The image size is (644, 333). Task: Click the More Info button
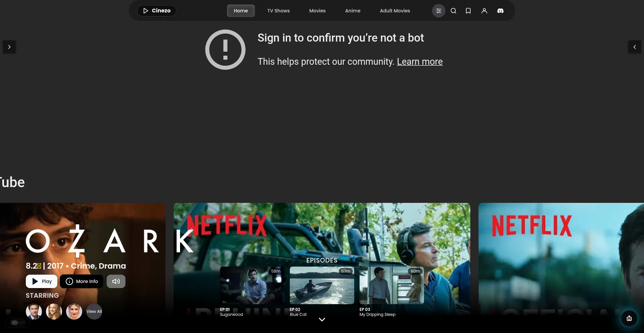point(82,281)
